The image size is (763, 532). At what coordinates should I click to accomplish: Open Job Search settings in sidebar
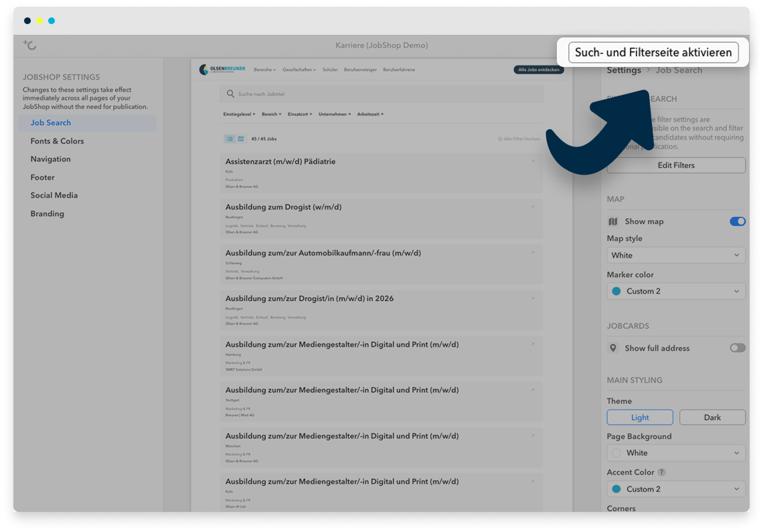[x=88, y=122]
